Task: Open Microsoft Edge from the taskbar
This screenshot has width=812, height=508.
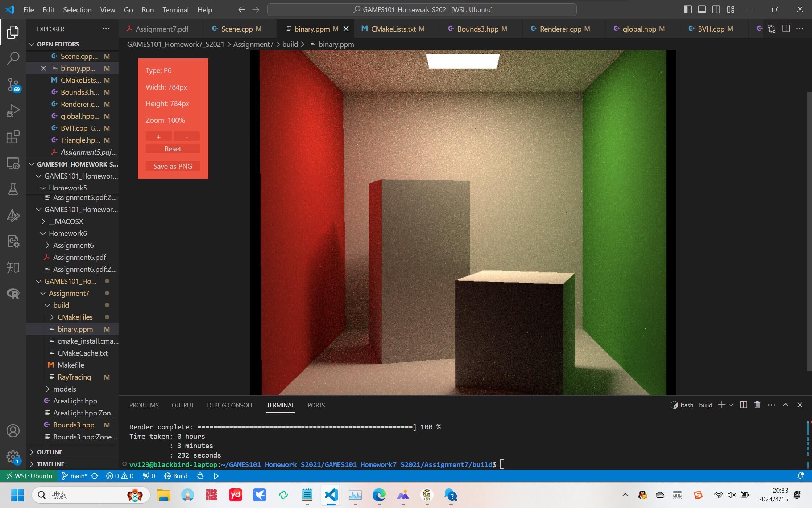Action: pyautogui.click(x=379, y=495)
